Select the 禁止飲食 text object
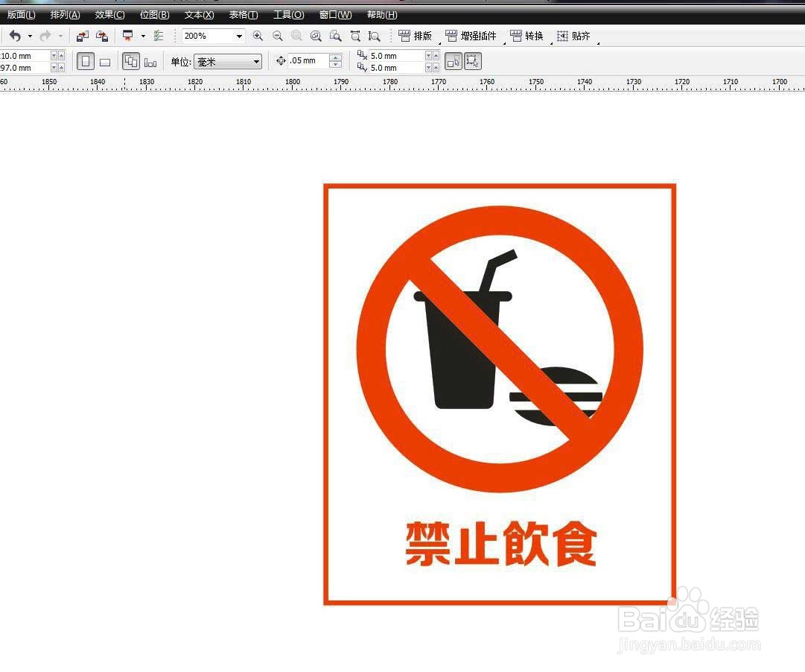The height and width of the screenshot is (672, 805). pyautogui.click(x=500, y=544)
